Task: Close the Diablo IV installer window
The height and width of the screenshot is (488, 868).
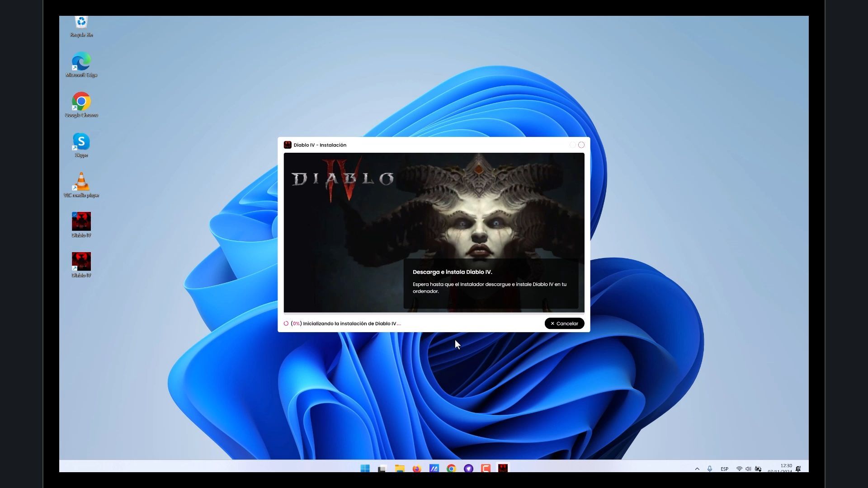Action: pyautogui.click(x=581, y=145)
